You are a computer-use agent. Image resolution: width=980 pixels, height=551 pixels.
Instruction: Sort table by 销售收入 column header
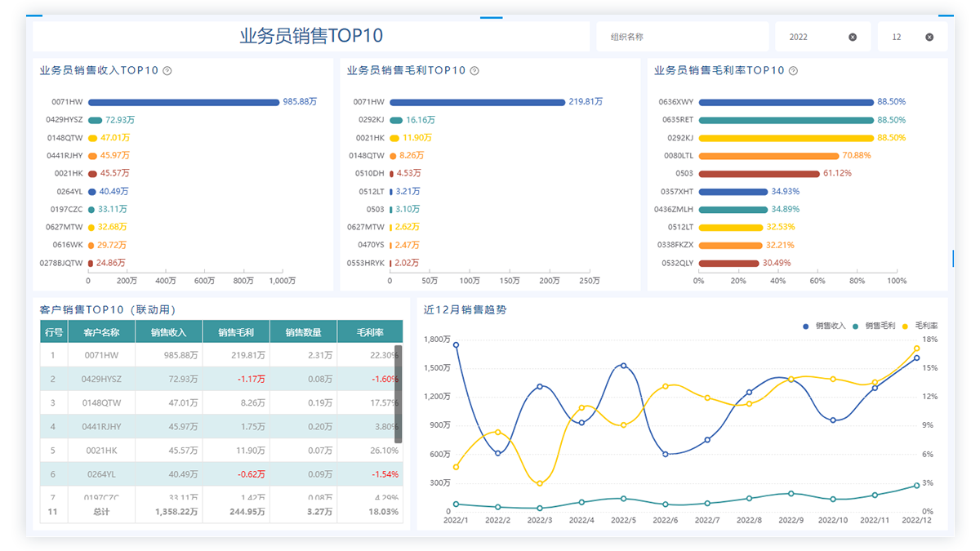(169, 332)
